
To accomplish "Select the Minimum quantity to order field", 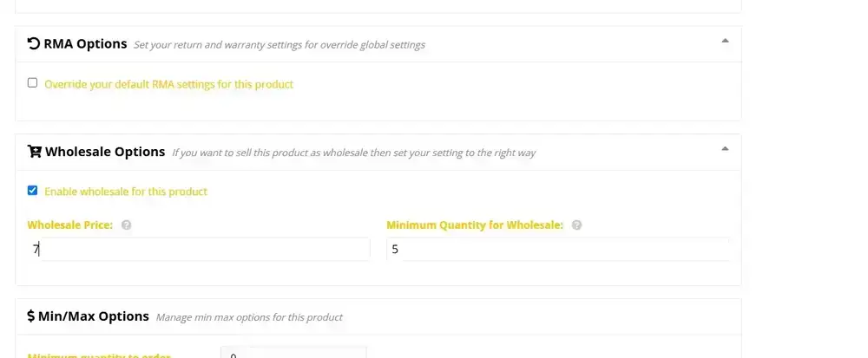I will click(293, 354).
